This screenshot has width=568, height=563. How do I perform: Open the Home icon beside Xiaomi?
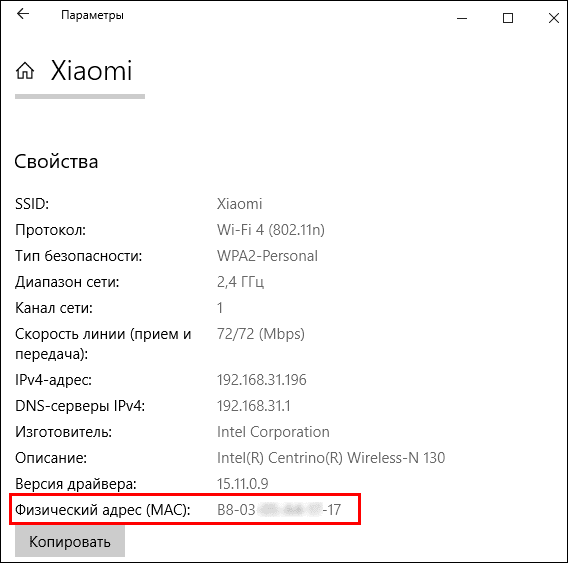[25, 70]
